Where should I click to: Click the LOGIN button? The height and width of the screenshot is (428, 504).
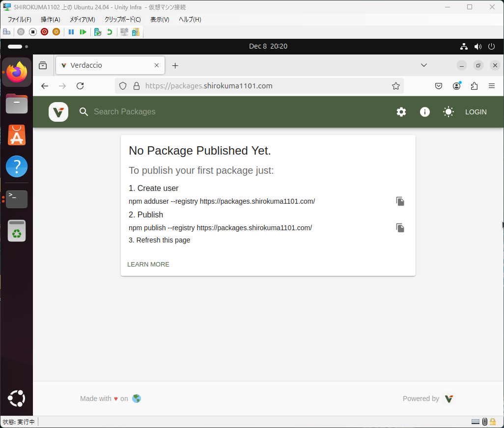[x=476, y=112]
